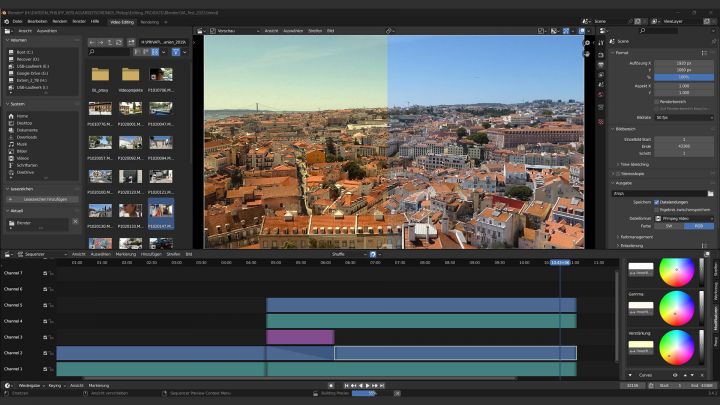Create a new folder in file browser
The width and height of the screenshot is (720, 405).
(131, 42)
